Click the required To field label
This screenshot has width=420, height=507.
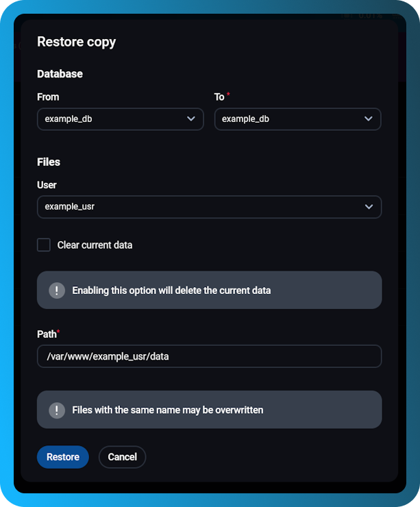(x=219, y=97)
